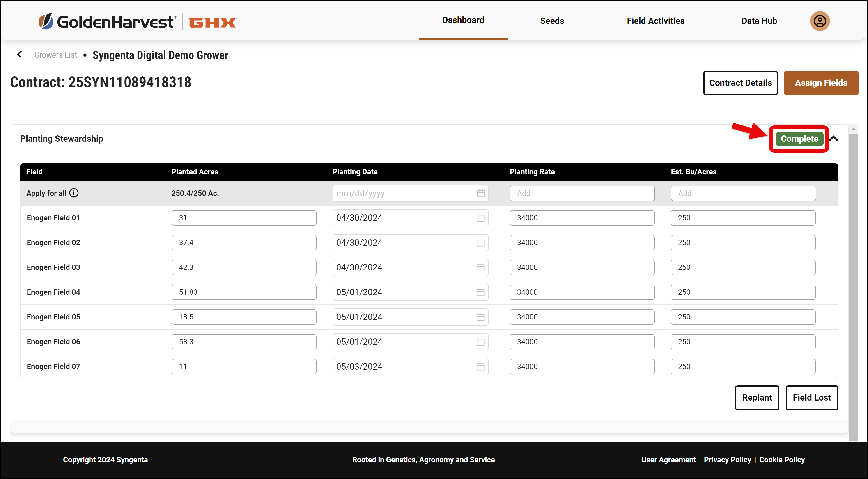The width and height of the screenshot is (868, 479).
Task: Click Apply for all planting date field
Action: click(410, 193)
